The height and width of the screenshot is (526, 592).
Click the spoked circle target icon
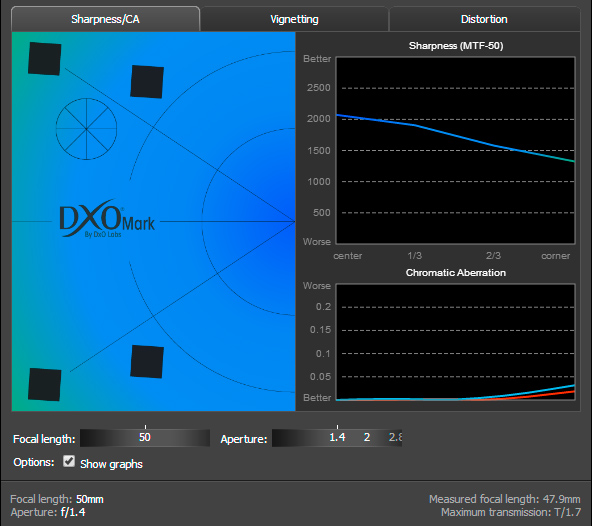[86, 129]
